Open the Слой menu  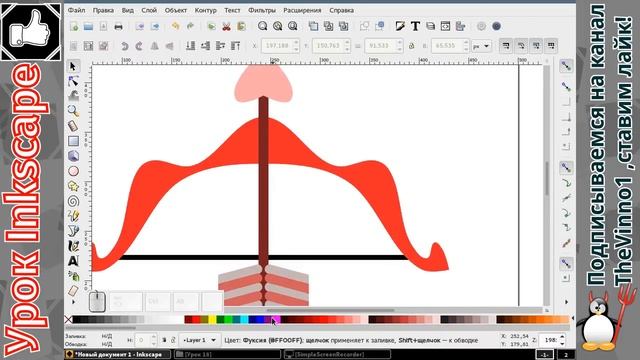point(149,10)
